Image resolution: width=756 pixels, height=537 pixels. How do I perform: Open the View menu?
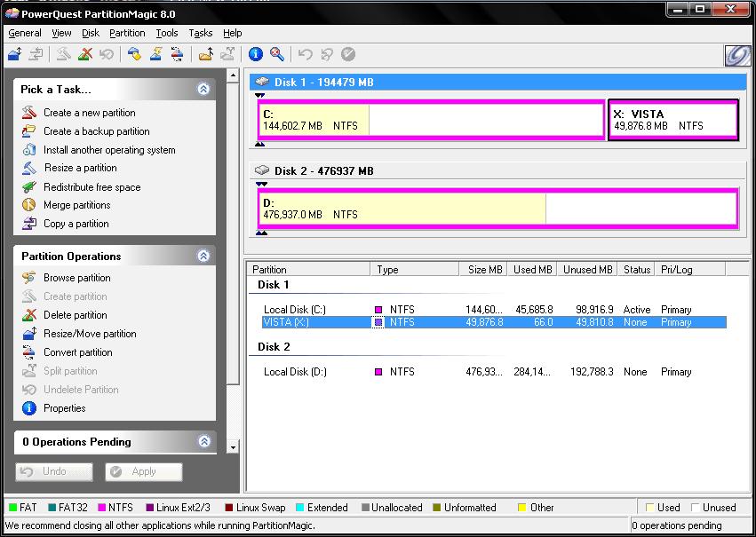(x=61, y=33)
